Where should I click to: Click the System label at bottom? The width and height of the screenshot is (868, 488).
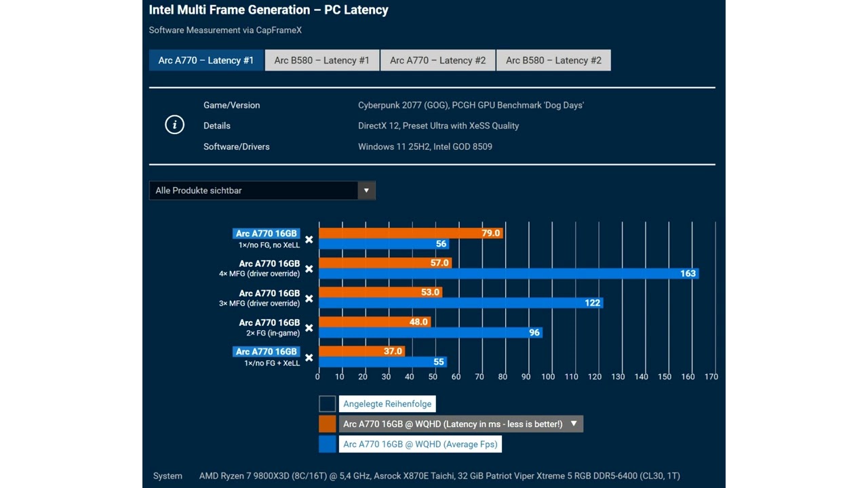pyautogui.click(x=167, y=476)
